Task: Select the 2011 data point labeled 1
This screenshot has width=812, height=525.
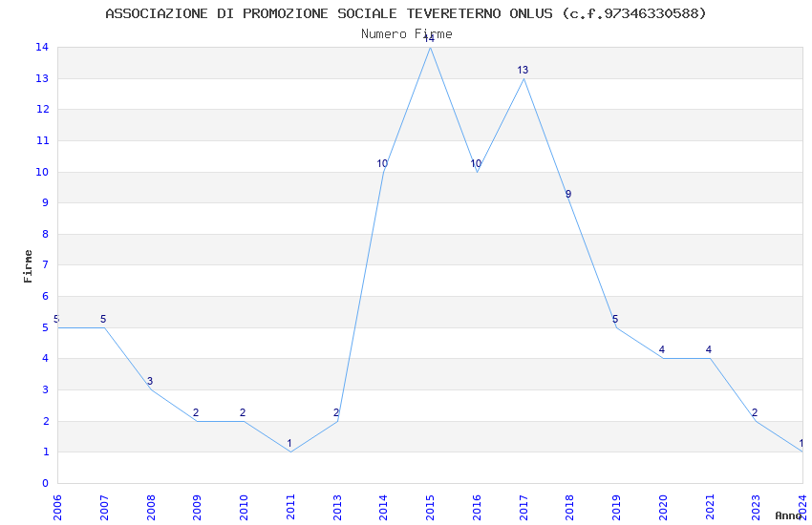Action: [x=290, y=451]
